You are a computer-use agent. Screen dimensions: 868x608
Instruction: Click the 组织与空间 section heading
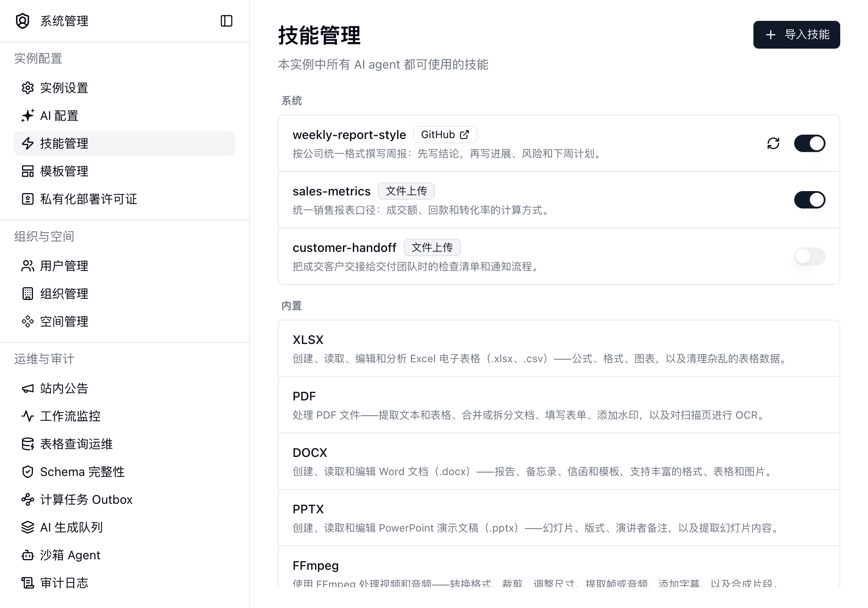coord(44,236)
